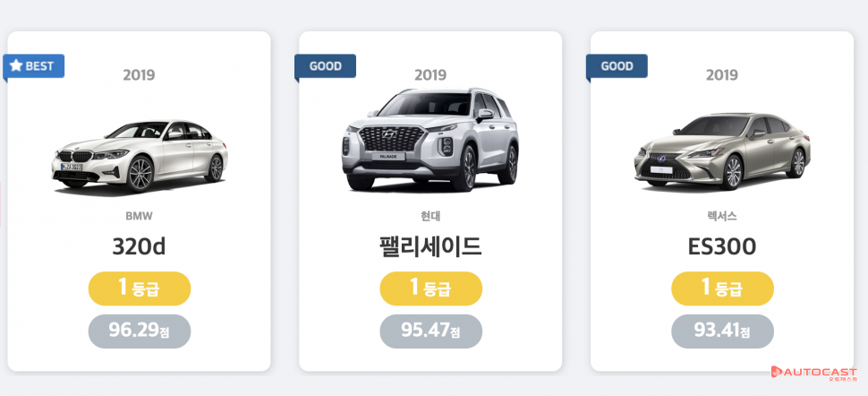Click the 96.29점 score pill
The width and height of the screenshot is (868, 396).
click(139, 331)
